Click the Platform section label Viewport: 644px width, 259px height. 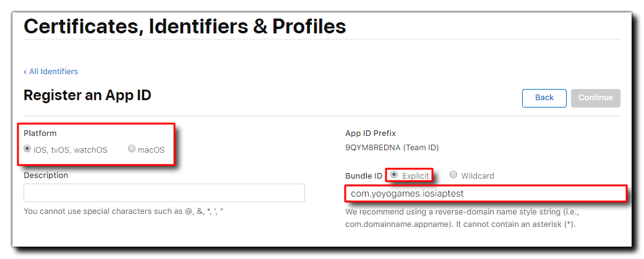40,134
